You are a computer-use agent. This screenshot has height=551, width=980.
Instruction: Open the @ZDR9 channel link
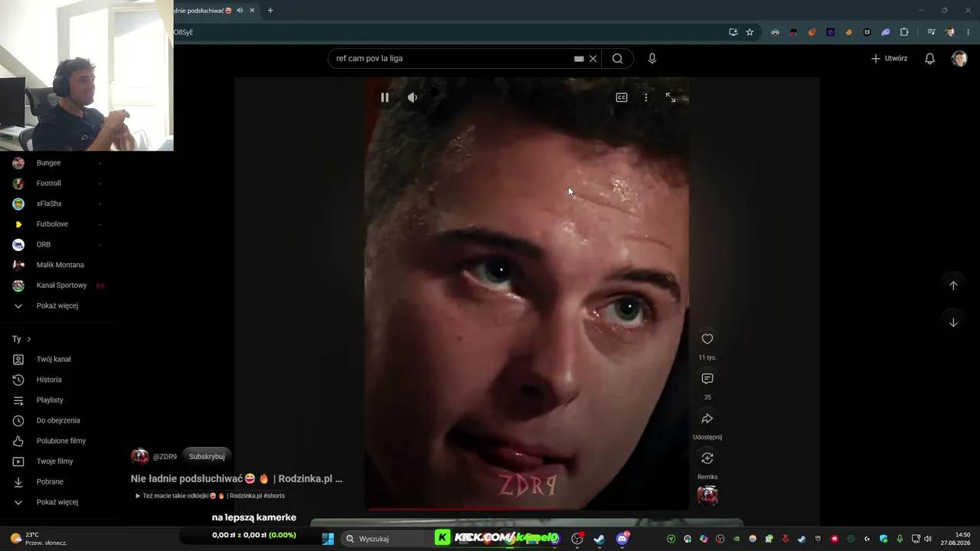point(165,457)
